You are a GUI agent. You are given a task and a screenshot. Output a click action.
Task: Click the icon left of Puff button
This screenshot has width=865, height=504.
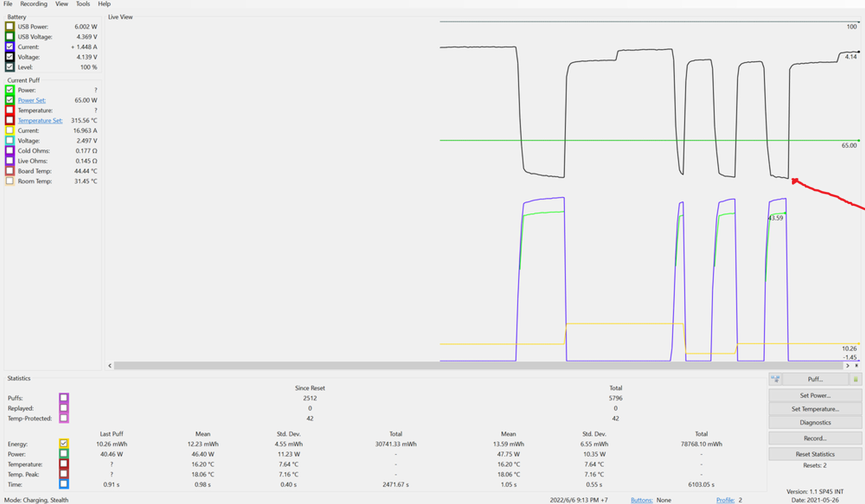point(775,380)
